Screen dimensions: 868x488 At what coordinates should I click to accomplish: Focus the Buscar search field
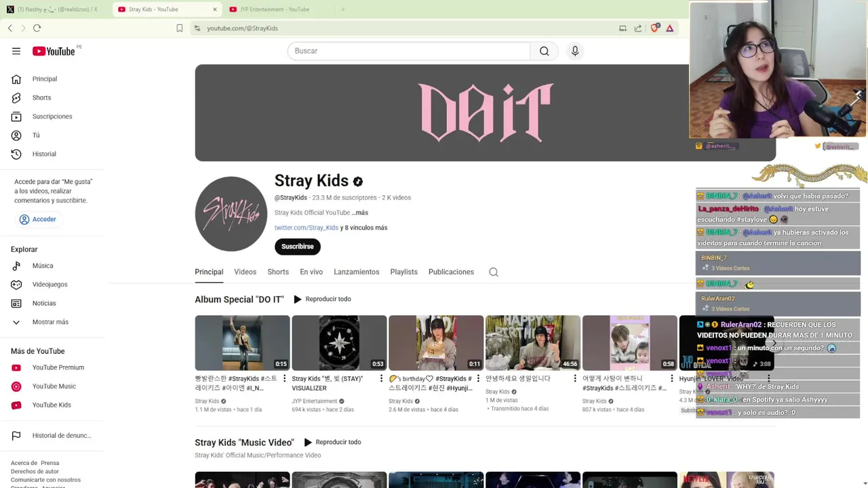tap(409, 51)
